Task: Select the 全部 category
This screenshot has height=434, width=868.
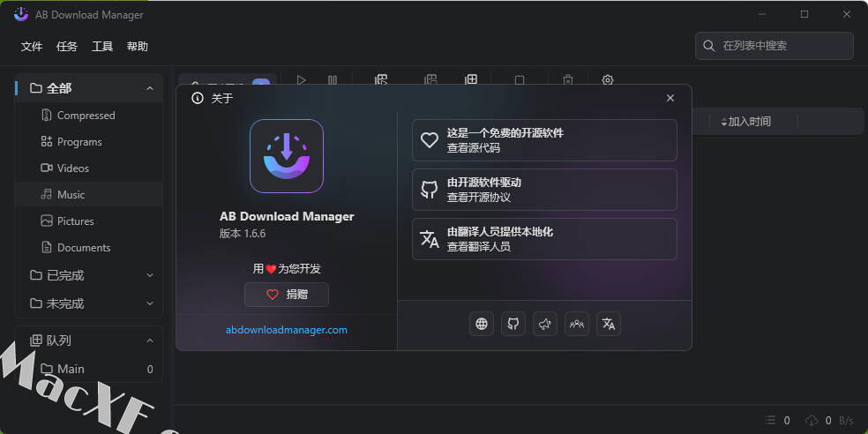Action: [x=88, y=88]
